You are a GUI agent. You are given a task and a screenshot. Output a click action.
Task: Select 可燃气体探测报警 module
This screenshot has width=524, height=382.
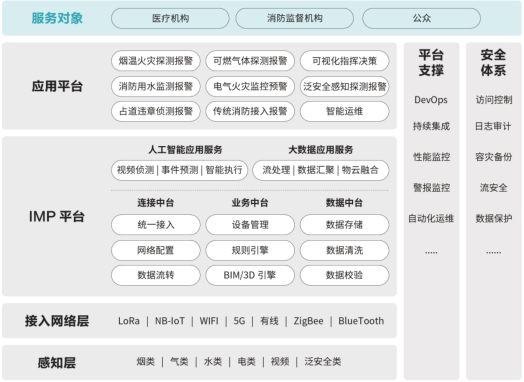[250, 60]
